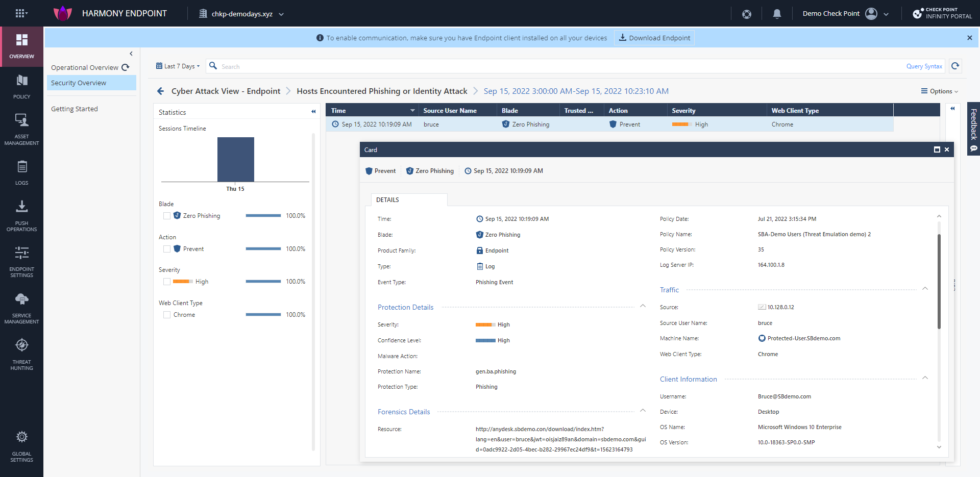Refresh the Operational Overview
The image size is (980, 477).
point(126,67)
